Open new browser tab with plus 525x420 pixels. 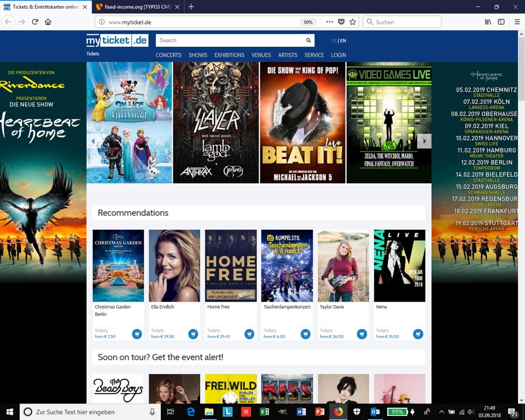191,6
